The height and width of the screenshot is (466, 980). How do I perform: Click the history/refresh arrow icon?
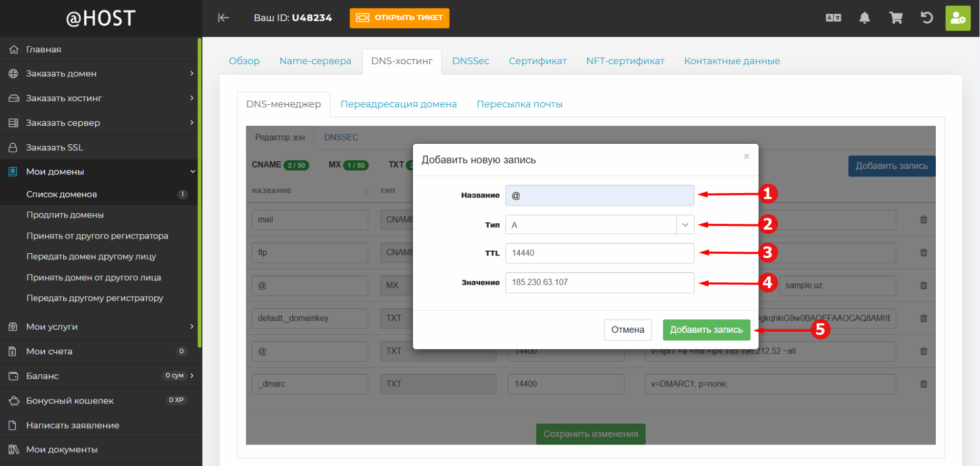click(x=927, y=18)
